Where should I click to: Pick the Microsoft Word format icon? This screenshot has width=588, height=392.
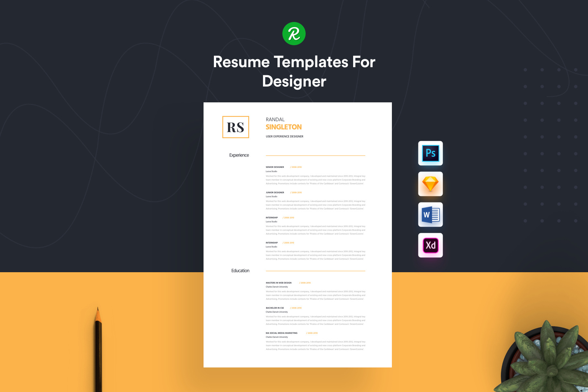coord(430,214)
